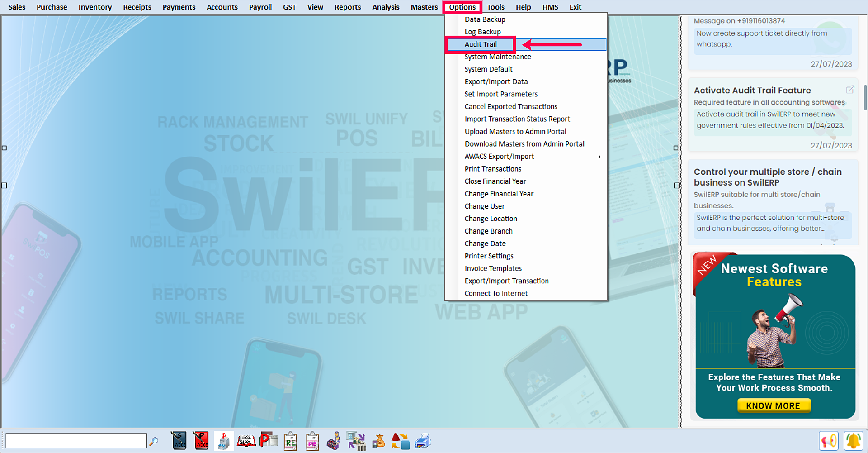Select Log Backup from Options menu

coord(526,32)
